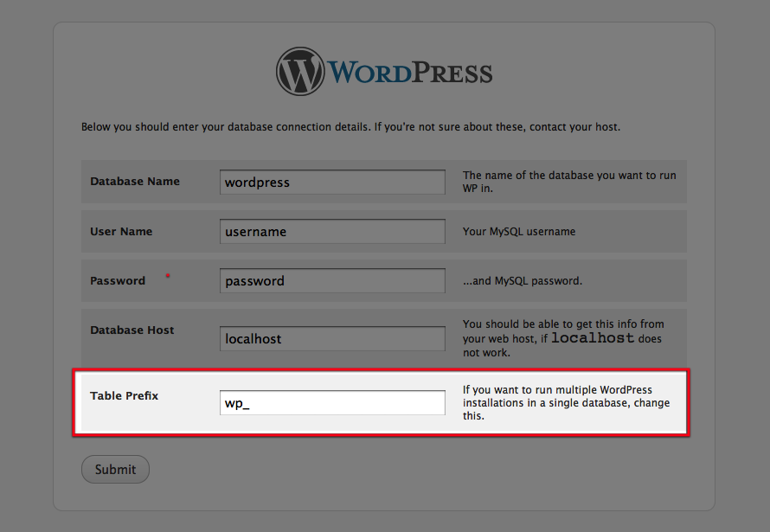Click the Password label

pos(118,281)
